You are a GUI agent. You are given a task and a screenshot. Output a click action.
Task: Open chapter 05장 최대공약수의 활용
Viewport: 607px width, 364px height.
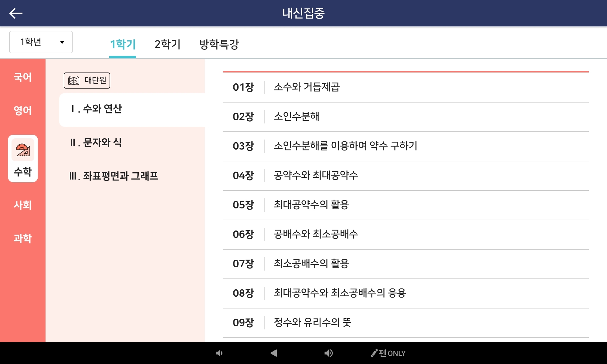334,205
